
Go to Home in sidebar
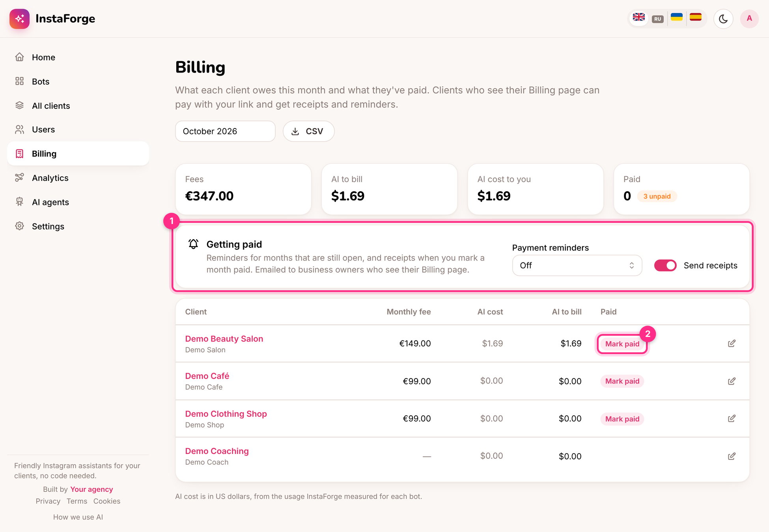78,57
